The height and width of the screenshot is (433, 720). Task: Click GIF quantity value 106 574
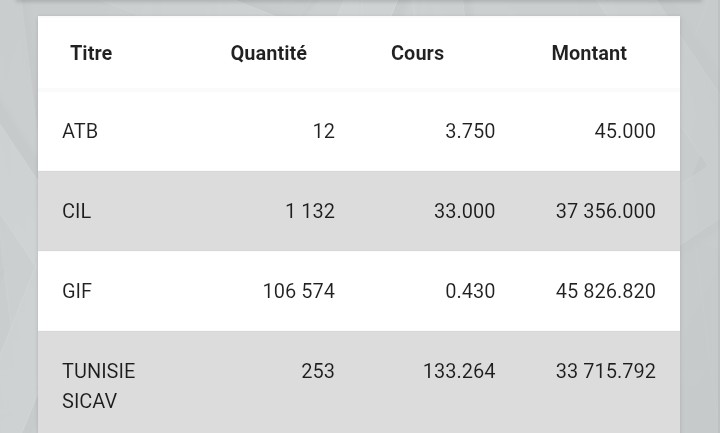(x=298, y=291)
